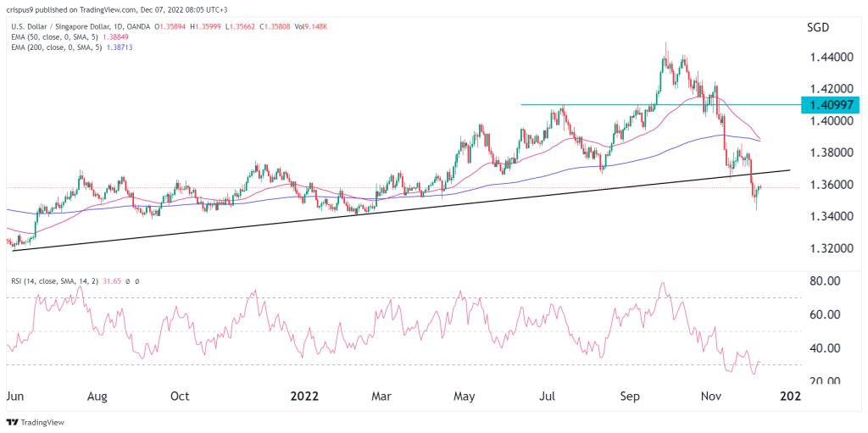Select the Sep label on time axis
The image size is (868, 433).
click(631, 396)
